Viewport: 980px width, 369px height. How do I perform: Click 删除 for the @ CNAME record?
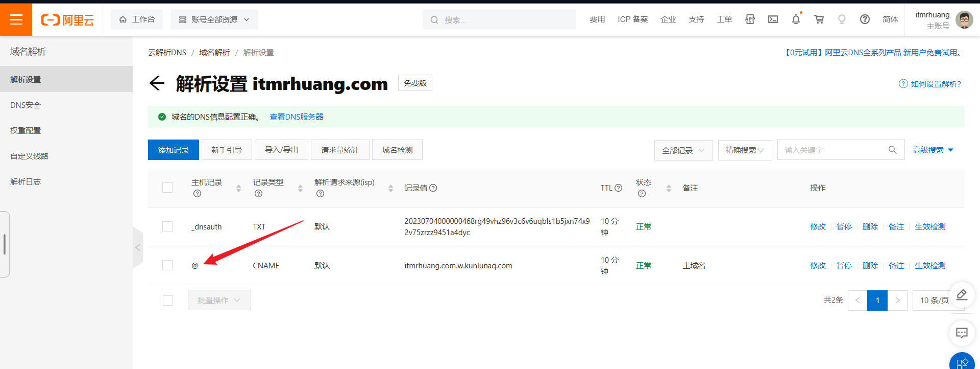[x=870, y=265]
